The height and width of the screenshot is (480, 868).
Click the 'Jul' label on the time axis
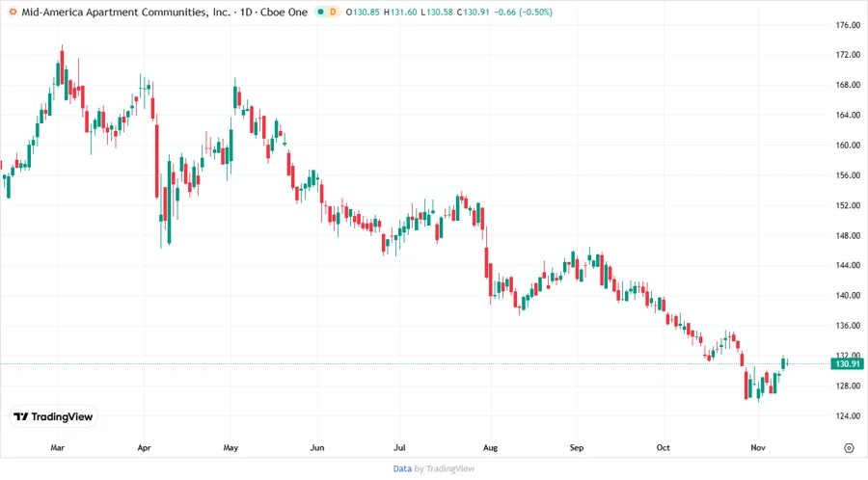tap(399, 447)
